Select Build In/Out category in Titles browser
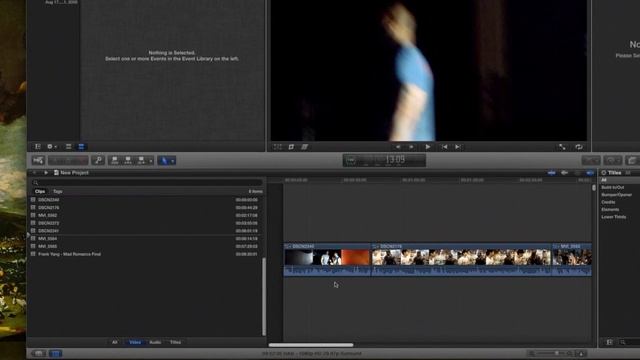This screenshot has width=640, height=360. (x=613, y=187)
